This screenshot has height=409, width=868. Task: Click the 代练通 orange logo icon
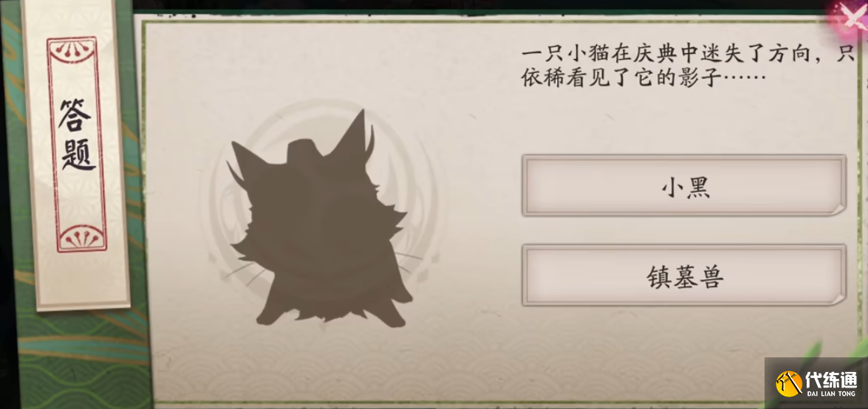click(788, 384)
